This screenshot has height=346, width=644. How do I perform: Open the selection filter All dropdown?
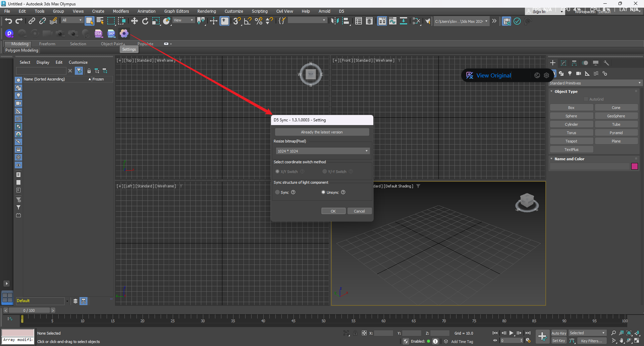[72, 20]
